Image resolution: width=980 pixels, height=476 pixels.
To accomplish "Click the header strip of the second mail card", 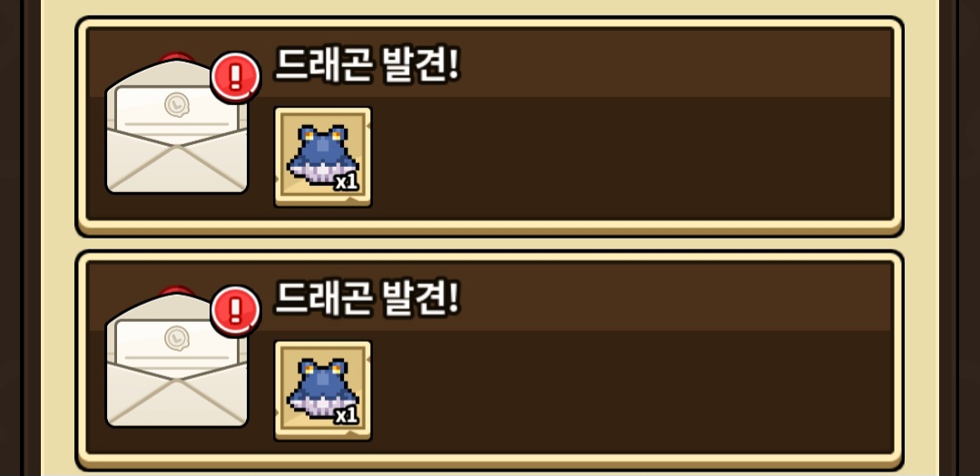I will click(489, 296).
